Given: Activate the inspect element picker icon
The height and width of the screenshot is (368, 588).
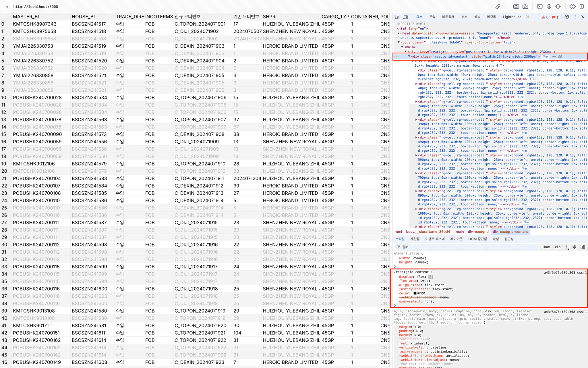Looking at the screenshot, I should [x=397, y=17].
